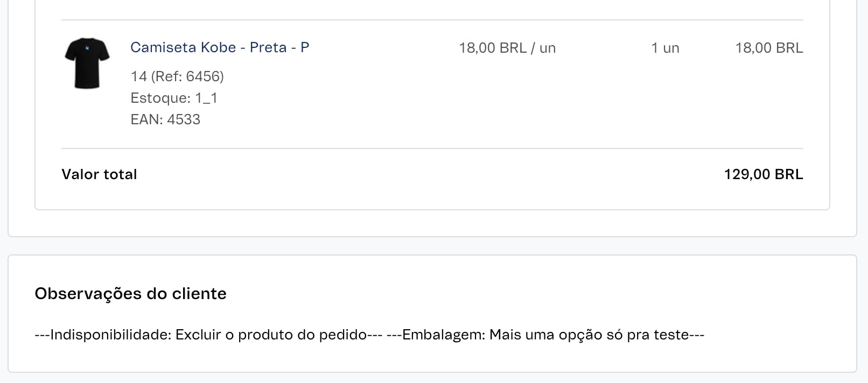This screenshot has height=383, width=868.
Task: Select the quantity value "1 un"
Action: click(x=666, y=47)
